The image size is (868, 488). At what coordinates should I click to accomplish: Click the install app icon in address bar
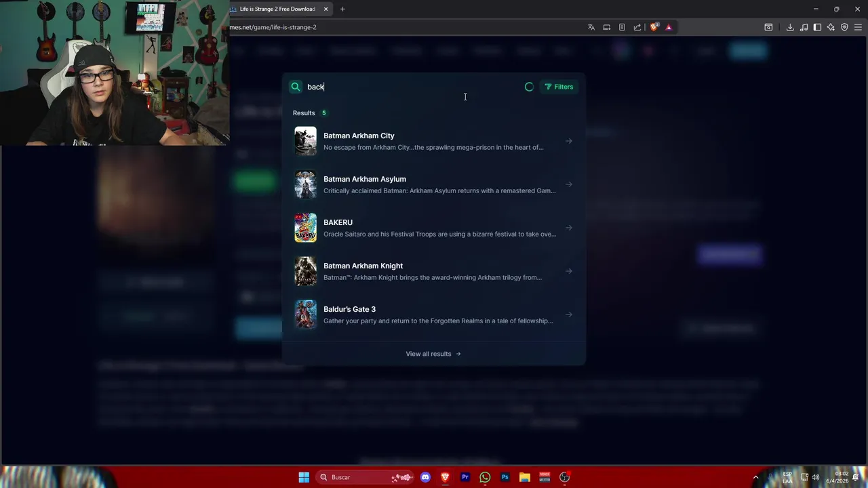pyautogui.click(x=607, y=27)
